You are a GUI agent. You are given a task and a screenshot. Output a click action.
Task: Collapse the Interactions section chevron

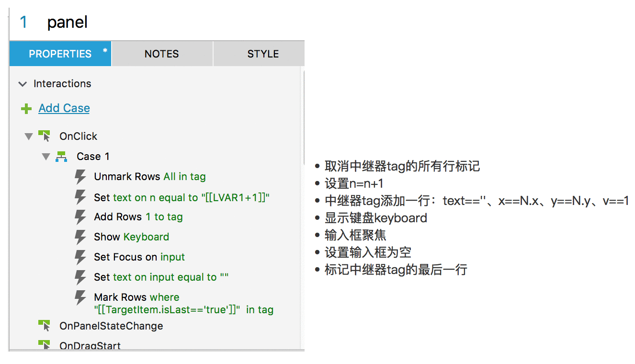click(x=23, y=84)
